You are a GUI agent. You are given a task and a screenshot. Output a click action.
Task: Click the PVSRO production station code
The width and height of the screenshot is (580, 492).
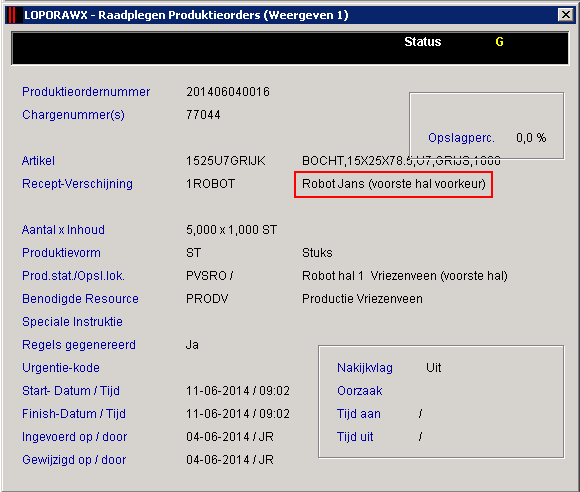coord(206,276)
